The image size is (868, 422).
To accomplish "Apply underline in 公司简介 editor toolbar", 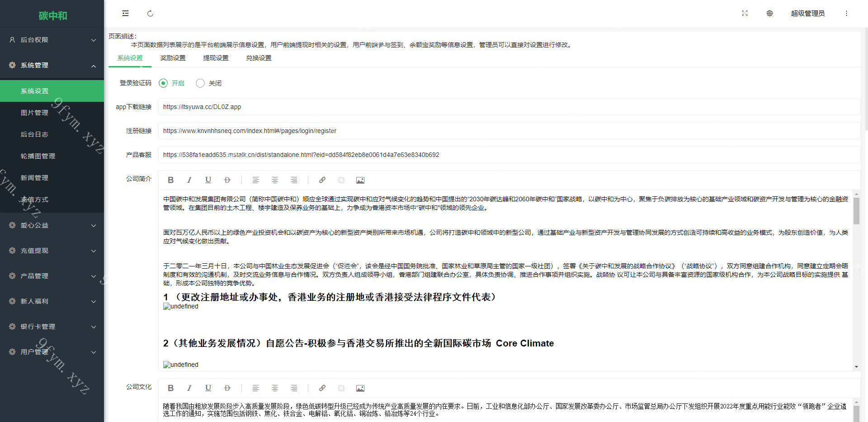I will point(208,180).
